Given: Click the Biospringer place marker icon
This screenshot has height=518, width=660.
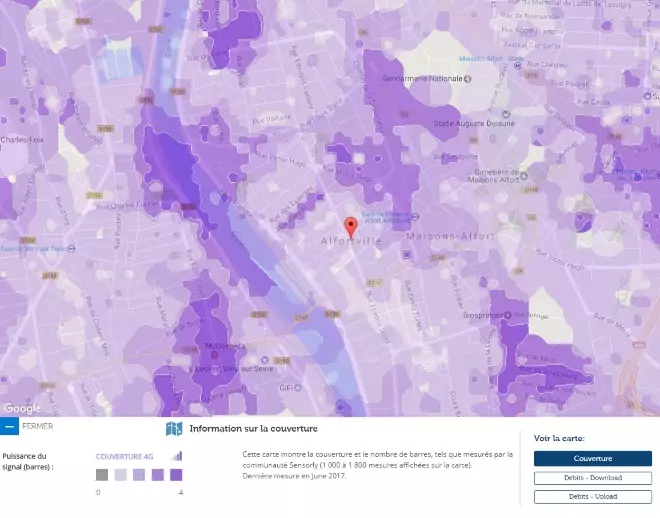Looking at the screenshot, I should tap(508, 315).
